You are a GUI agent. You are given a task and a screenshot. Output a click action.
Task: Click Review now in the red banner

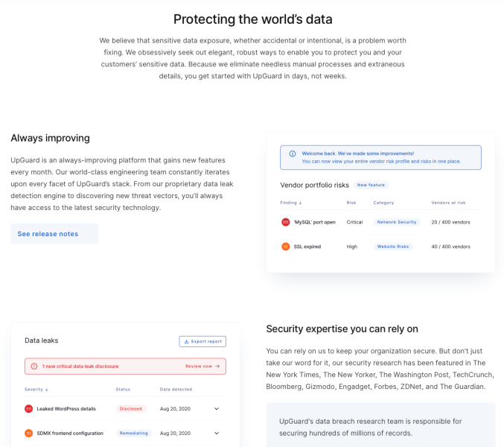(x=202, y=367)
